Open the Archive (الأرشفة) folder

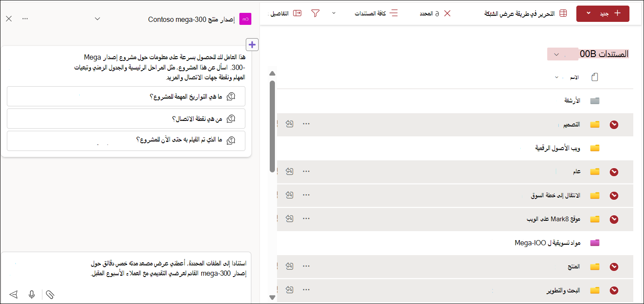tap(572, 101)
